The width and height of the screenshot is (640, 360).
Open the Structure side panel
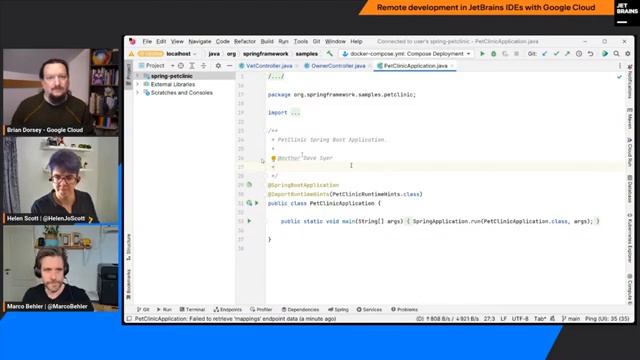coord(129,247)
